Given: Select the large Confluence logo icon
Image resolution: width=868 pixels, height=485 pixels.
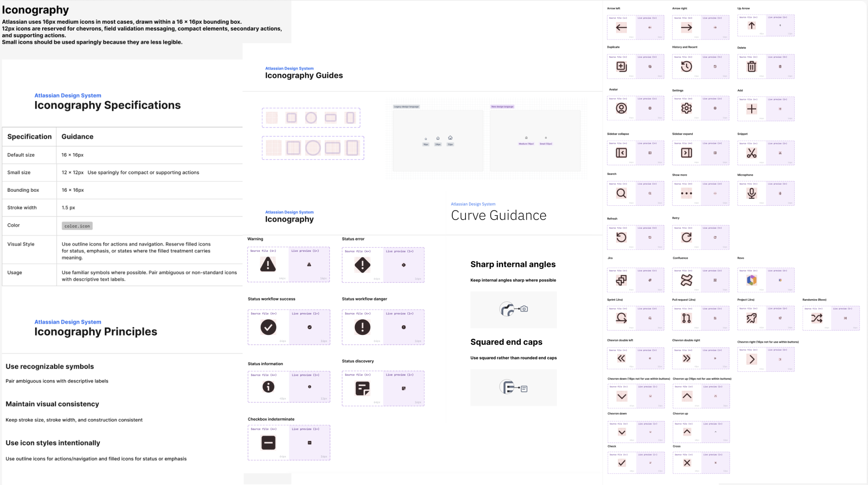Looking at the screenshot, I should click(x=686, y=280).
